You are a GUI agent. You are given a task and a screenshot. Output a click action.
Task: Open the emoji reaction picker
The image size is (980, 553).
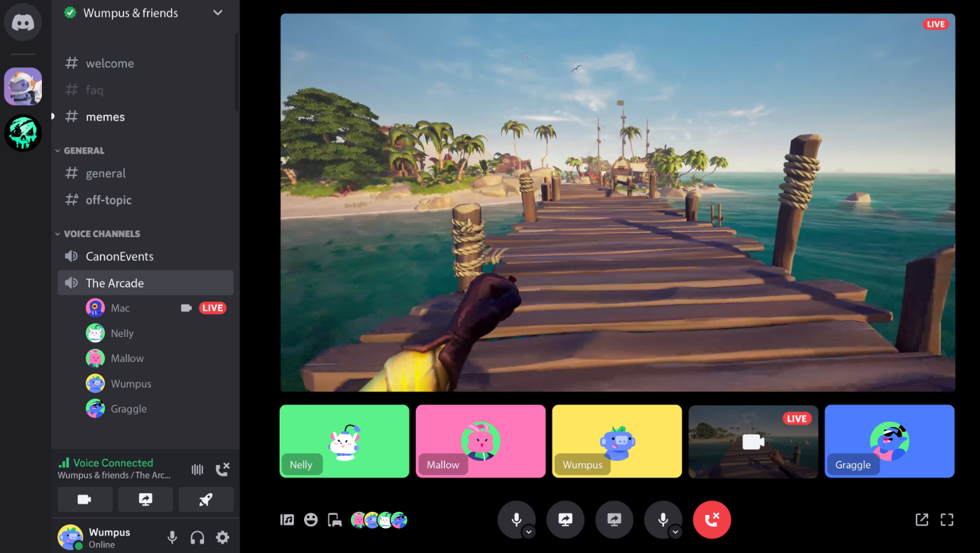[x=311, y=520]
